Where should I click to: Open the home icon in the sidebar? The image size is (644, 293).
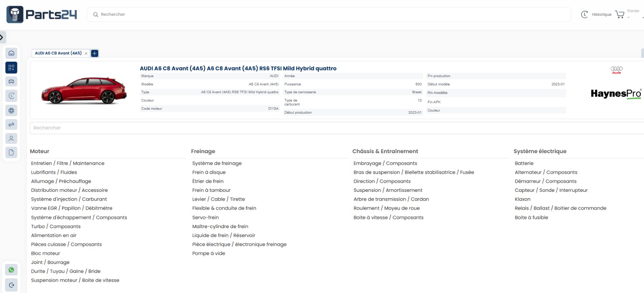coord(11,53)
